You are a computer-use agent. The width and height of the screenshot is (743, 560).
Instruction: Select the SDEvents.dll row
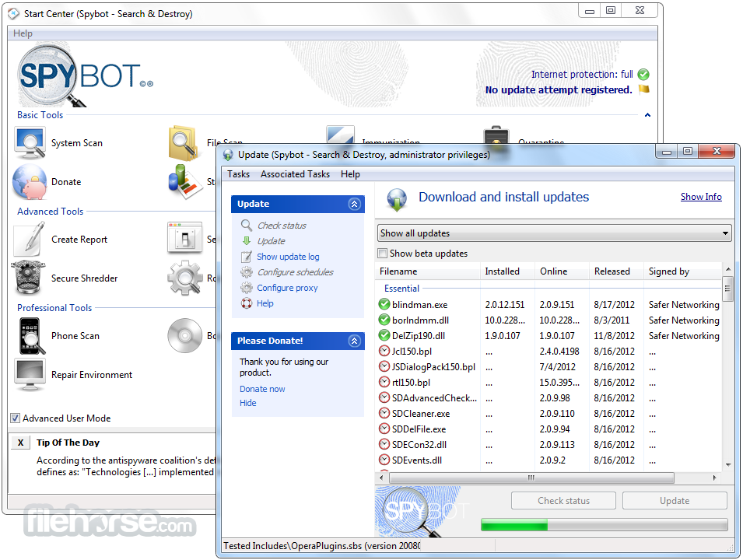(x=548, y=460)
